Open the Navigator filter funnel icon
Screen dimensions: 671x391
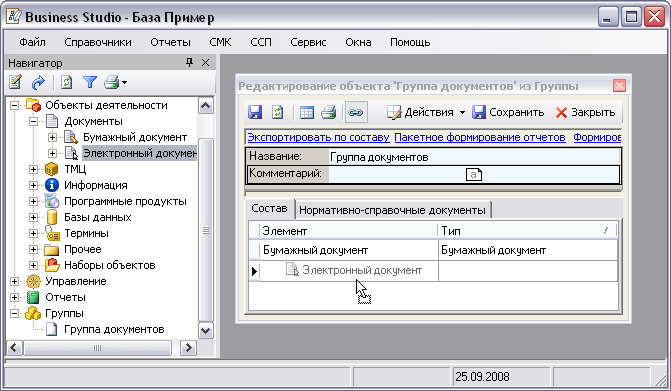(x=90, y=82)
